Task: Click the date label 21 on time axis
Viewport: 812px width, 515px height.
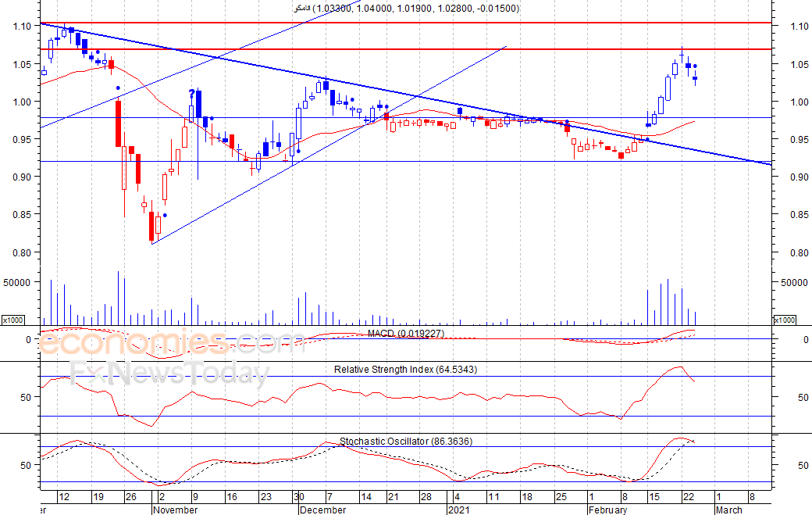Action: [x=394, y=497]
